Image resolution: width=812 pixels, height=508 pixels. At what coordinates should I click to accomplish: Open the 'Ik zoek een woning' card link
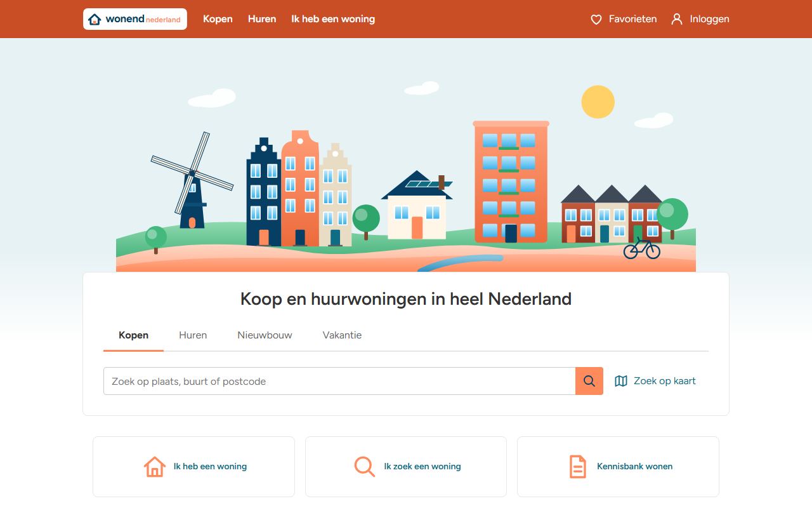pyautogui.click(x=406, y=467)
